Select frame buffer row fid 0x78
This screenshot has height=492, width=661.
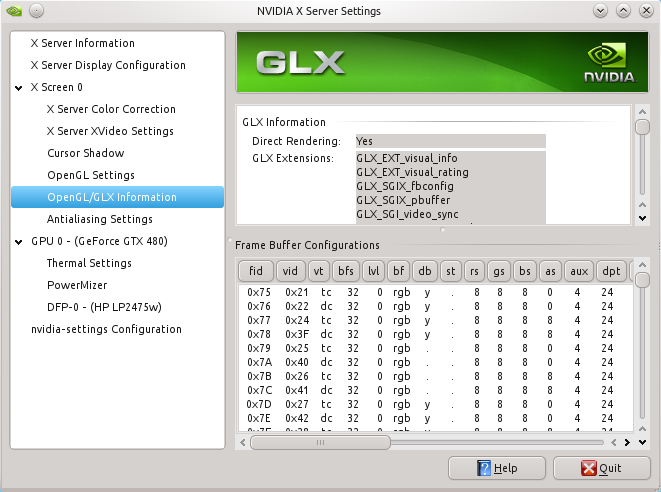tap(435, 334)
